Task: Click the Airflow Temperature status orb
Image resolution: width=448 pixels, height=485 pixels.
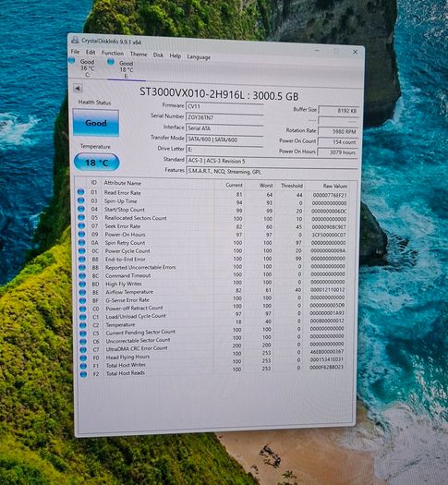Action: pyautogui.click(x=82, y=292)
